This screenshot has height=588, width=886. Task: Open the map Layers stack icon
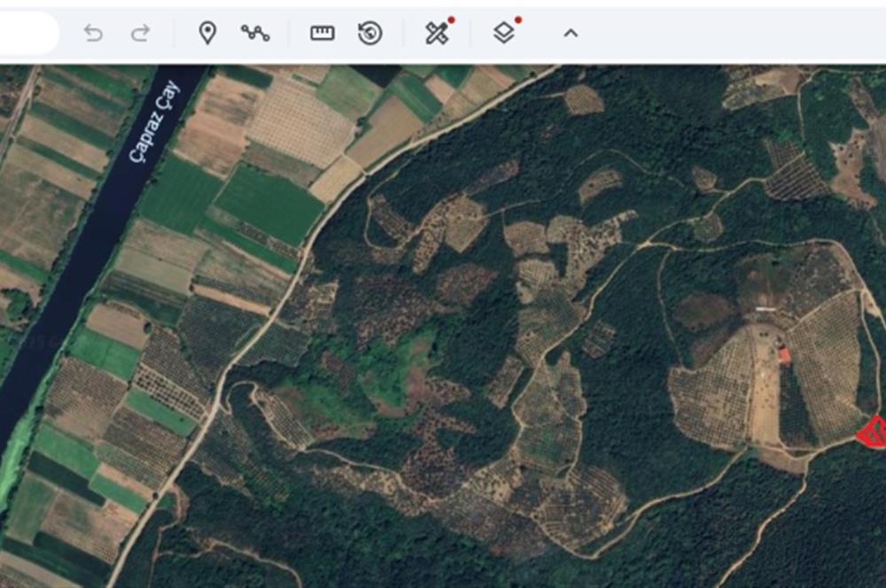pyautogui.click(x=504, y=34)
